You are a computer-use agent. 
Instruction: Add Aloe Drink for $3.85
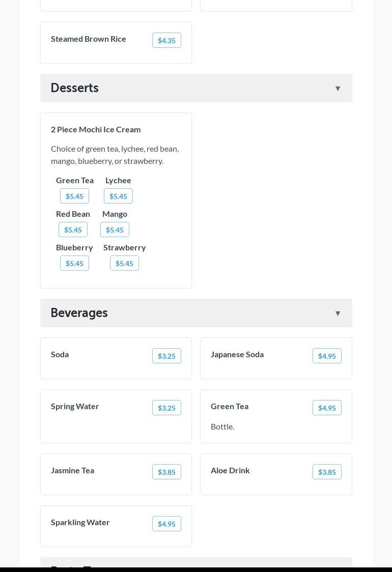pyautogui.click(x=327, y=472)
